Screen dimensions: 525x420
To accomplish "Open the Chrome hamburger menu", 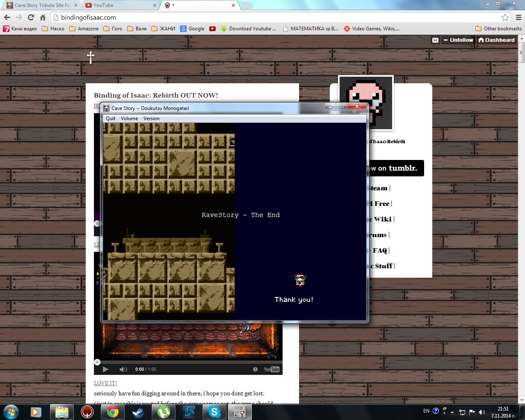I will pyautogui.click(x=518, y=17).
